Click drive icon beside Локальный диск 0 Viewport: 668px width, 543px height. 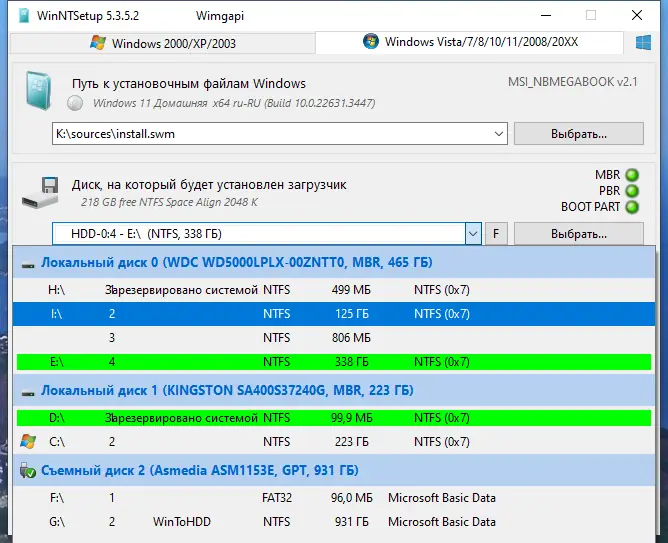click(x=28, y=265)
